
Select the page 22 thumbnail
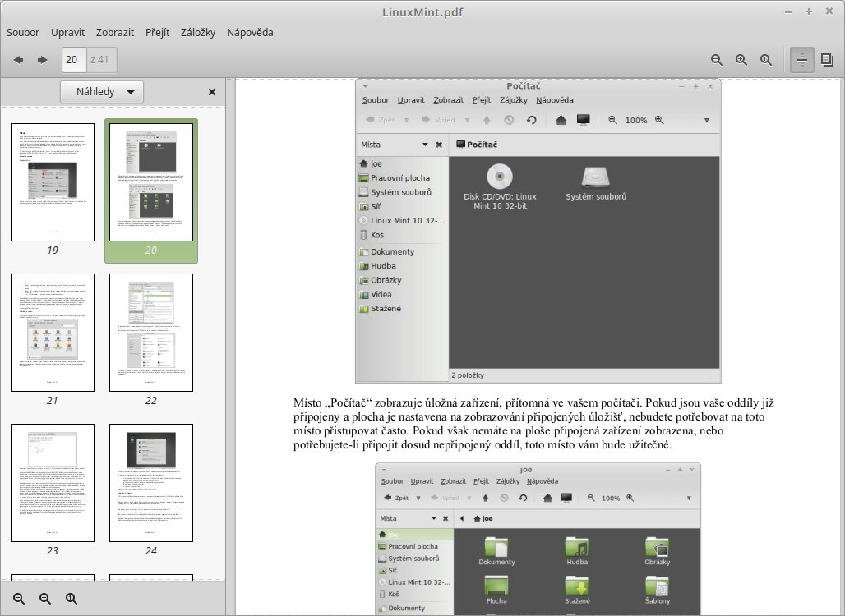click(151, 333)
